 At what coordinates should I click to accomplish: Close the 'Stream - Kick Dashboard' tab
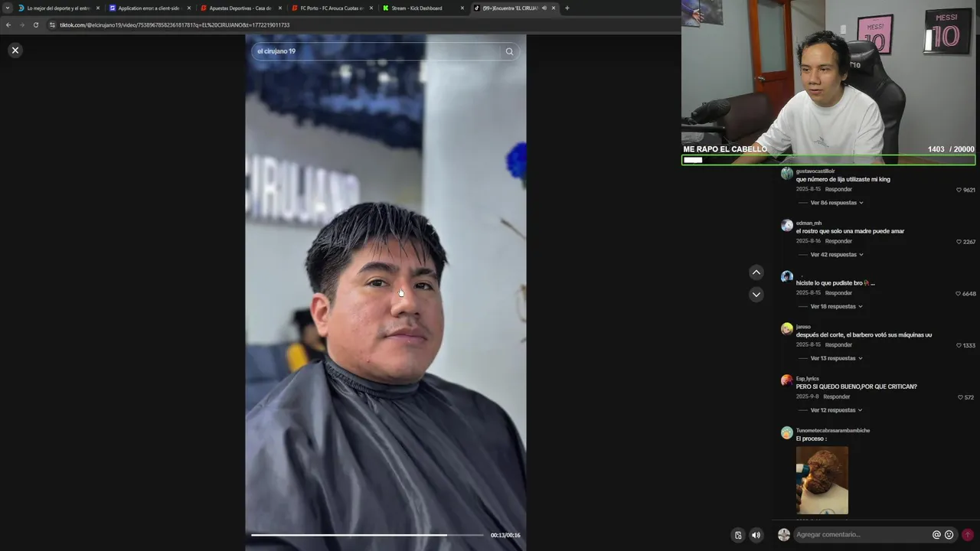462,8
